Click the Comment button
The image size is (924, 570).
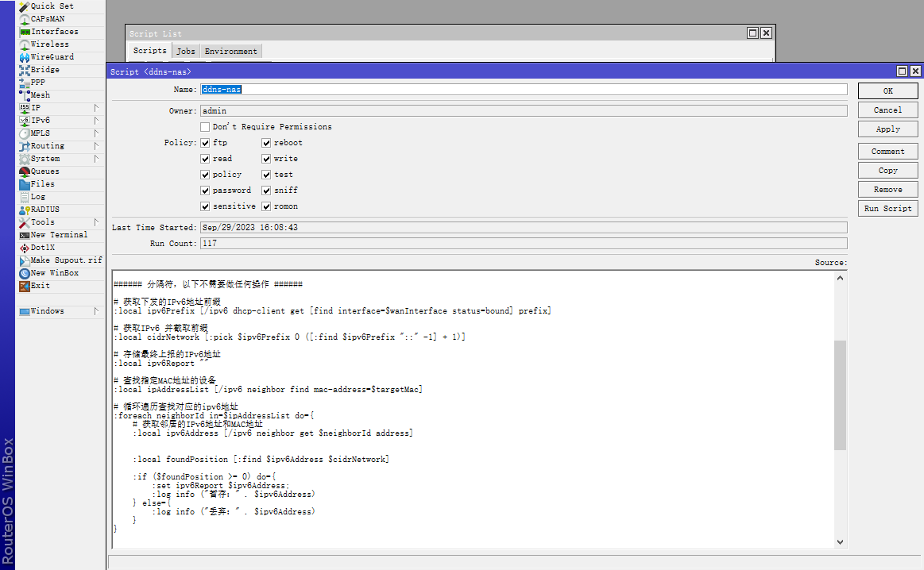(x=888, y=152)
